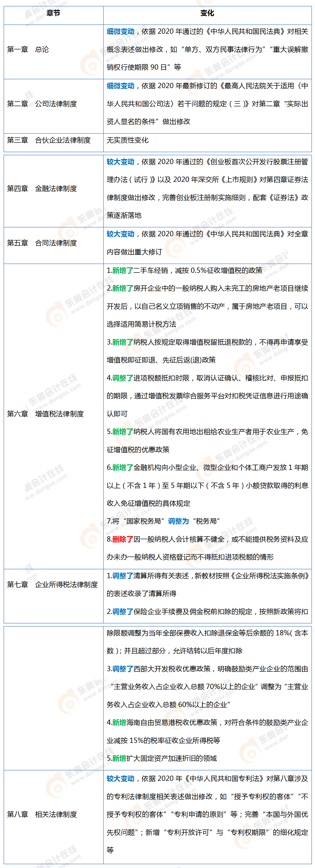Click blue 细微变动 in the 公司法律制度 row
This screenshot has width=315, height=868.
[x=120, y=86]
